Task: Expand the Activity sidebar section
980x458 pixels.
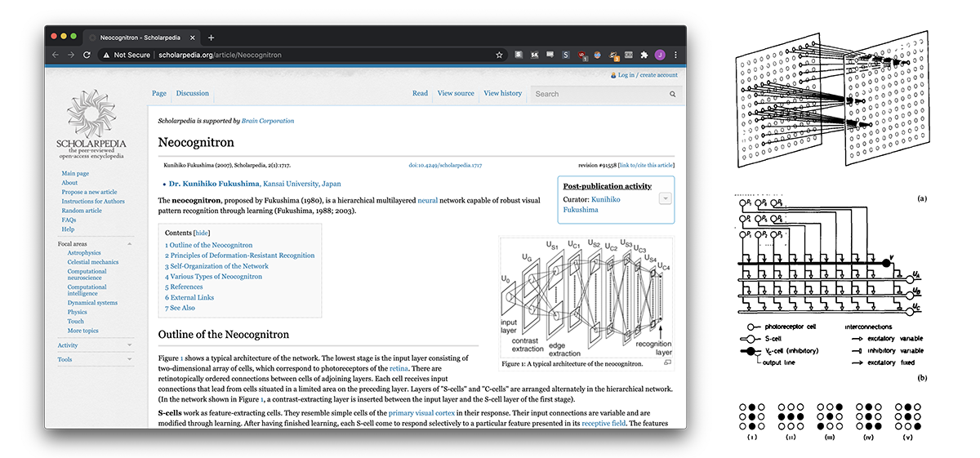Action: pos(129,345)
